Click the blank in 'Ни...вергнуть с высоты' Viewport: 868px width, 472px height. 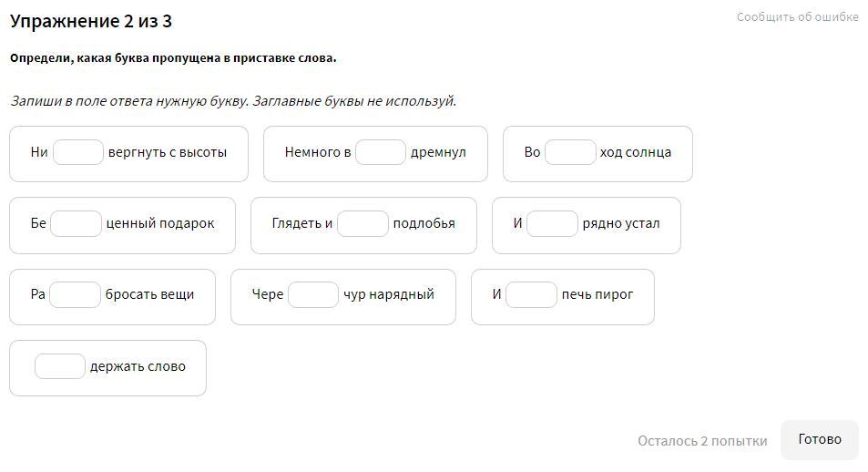pos(78,152)
